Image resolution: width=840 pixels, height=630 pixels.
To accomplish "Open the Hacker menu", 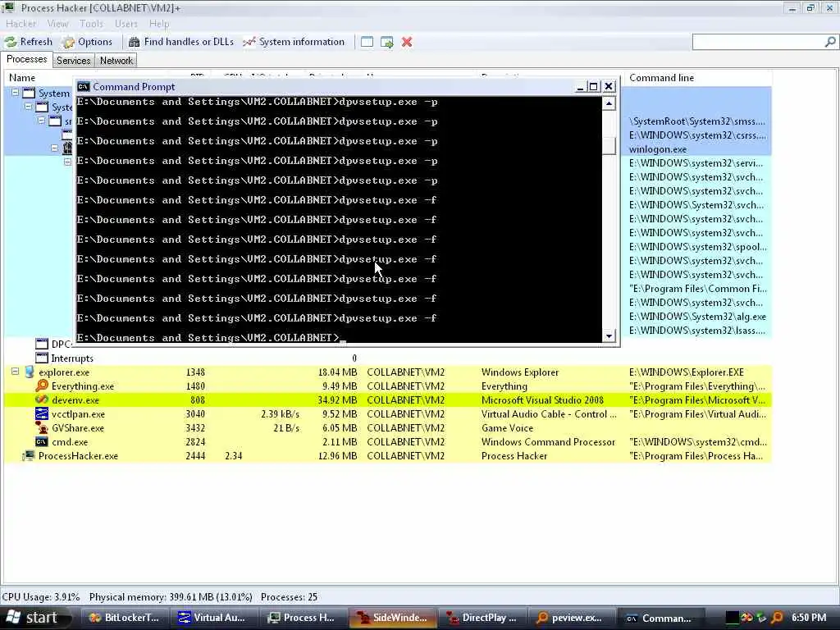I will point(21,24).
